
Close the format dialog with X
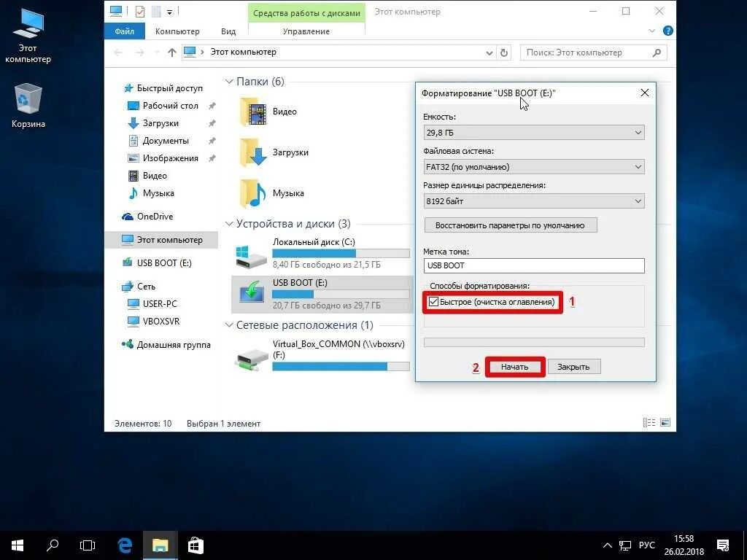pyautogui.click(x=645, y=93)
